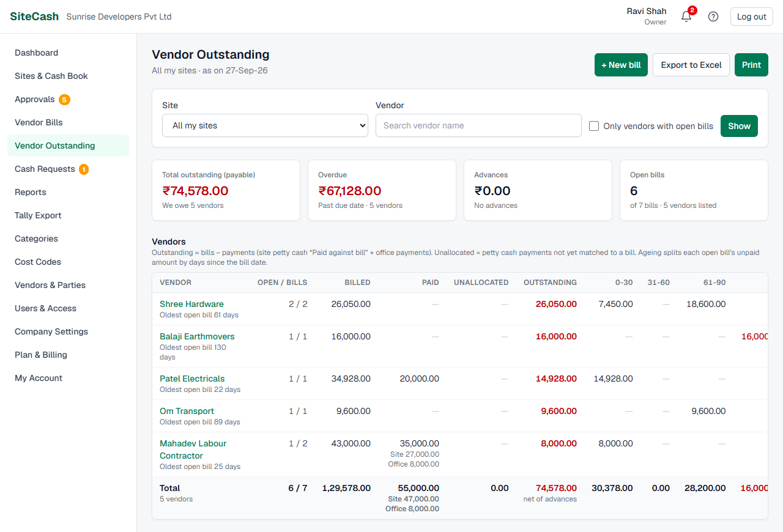Click the Advances summary card
Image resolution: width=783 pixels, height=532 pixels.
pyautogui.click(x=538, y=190)
